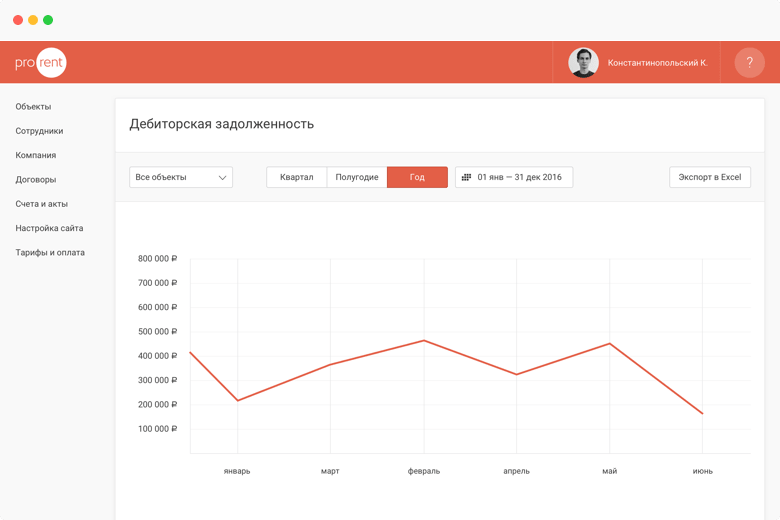
Task: Expand the Все объекты dropdown
Action: point(181,177)
